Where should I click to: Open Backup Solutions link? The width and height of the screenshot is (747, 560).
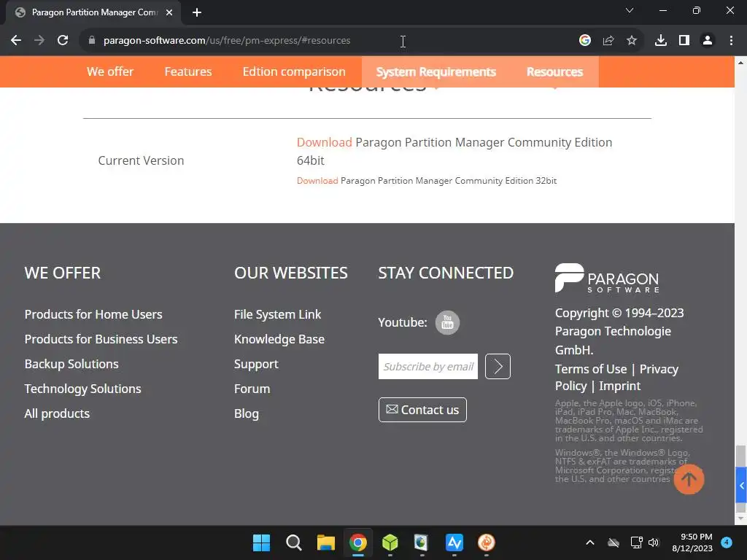(x=71, y=364)
